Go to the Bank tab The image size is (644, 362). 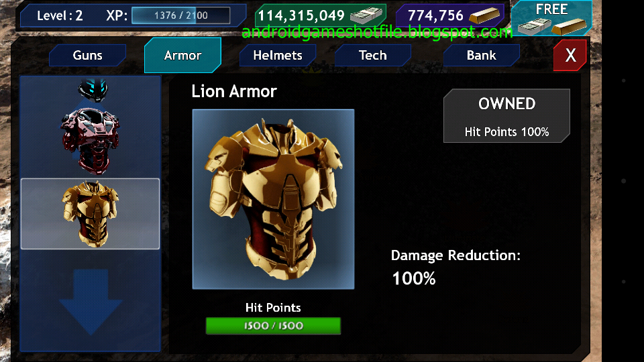click(x=482, y=56)
